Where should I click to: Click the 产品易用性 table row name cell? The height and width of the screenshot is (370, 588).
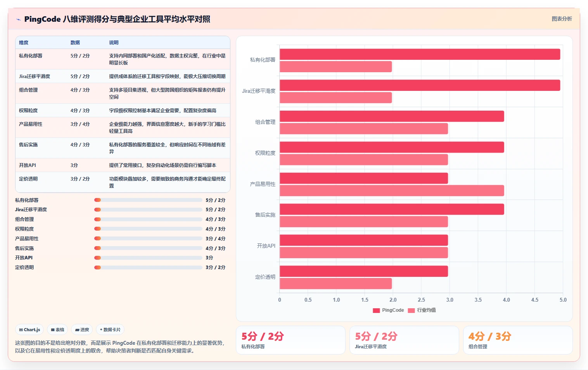click(x=31, y=124)
